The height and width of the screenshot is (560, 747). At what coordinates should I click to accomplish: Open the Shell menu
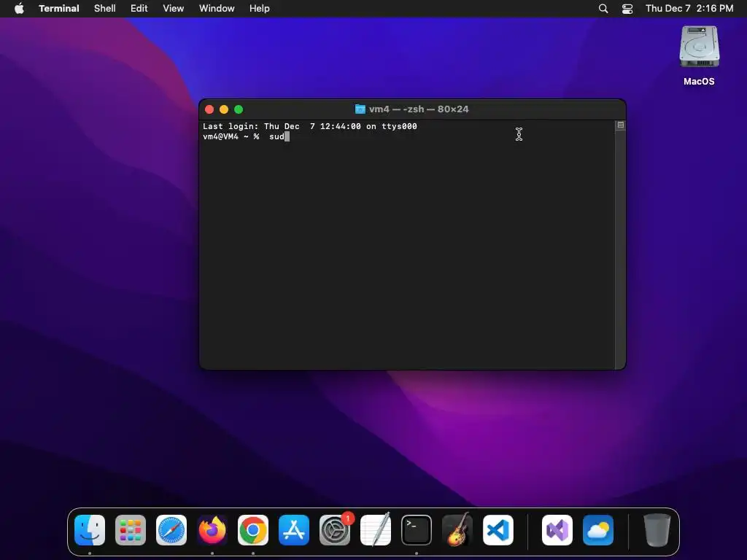coord(105,9)
